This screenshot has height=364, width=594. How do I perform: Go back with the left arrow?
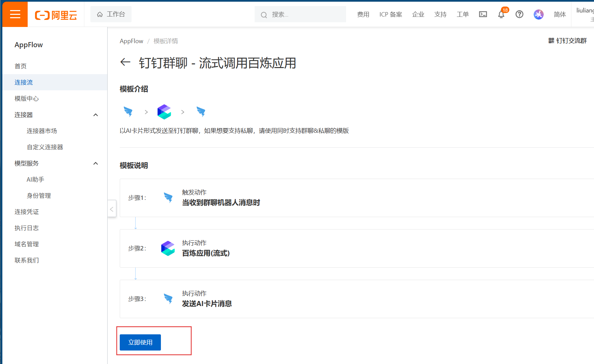click(x=125, y=62)
